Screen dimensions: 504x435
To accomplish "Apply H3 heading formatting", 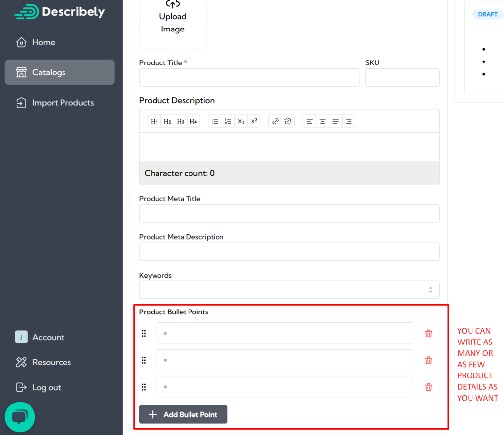I will point(181,121).
